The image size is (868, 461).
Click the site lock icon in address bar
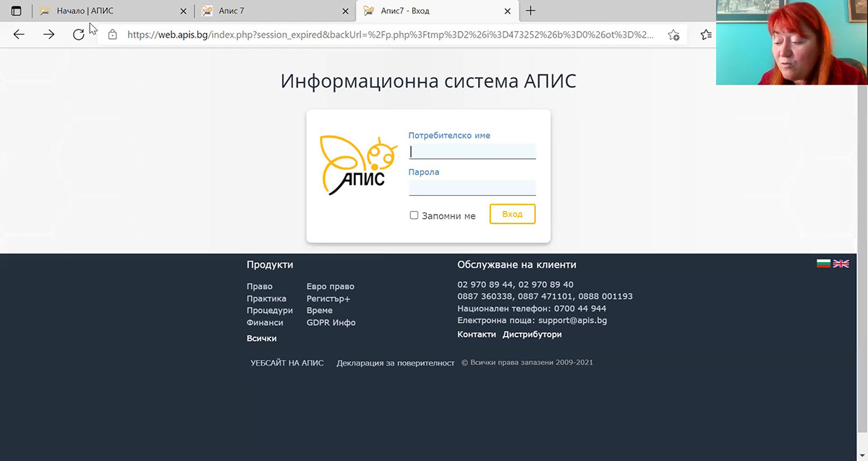coord(112,35)
